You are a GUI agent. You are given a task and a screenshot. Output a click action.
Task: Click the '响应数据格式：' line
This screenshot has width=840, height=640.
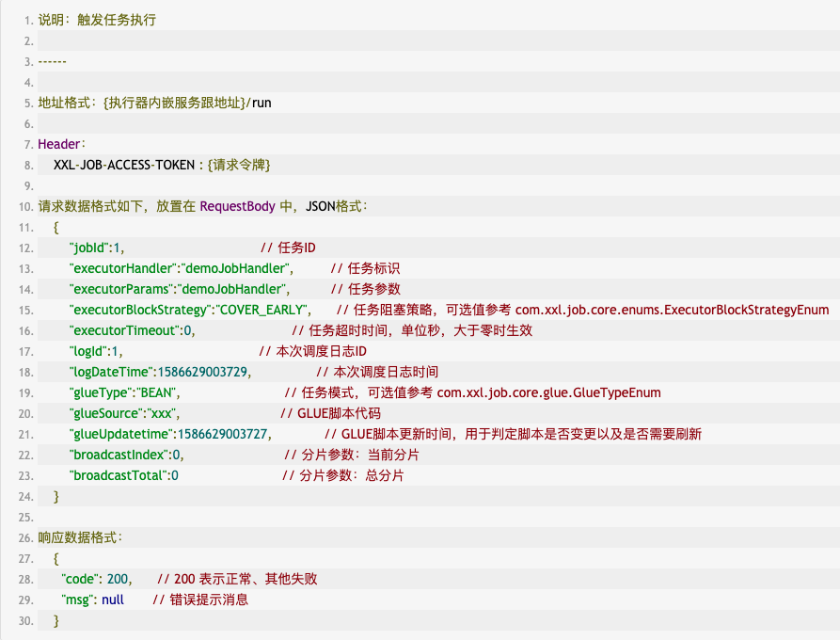point(80,537)
